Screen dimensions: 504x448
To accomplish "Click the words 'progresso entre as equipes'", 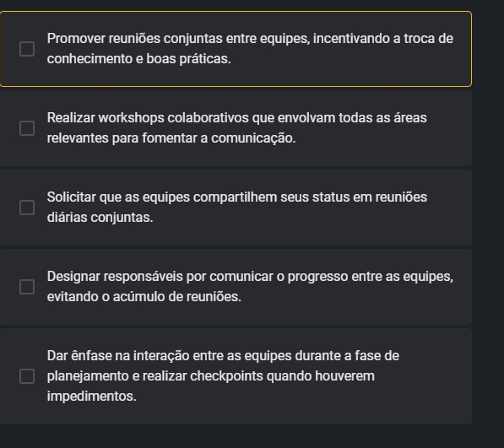I will [371, 277].
